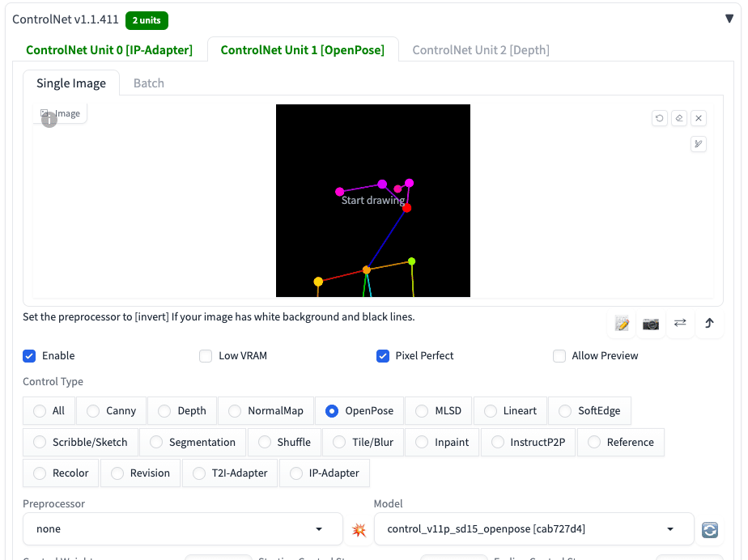
Task: Choose the Depth control type
Action: (182, 411)
